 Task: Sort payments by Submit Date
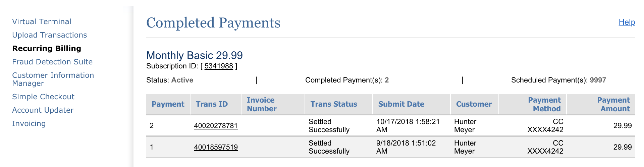[401, 104]
